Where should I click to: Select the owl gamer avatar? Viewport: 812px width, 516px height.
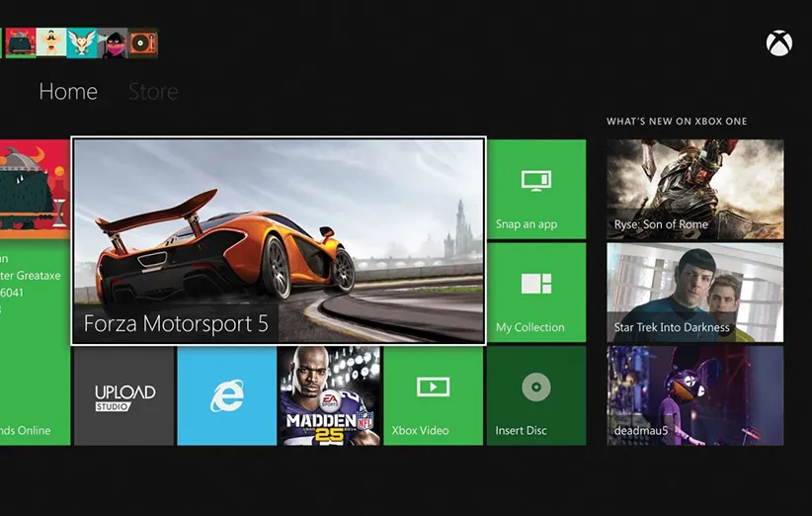(x=82, y=43)
